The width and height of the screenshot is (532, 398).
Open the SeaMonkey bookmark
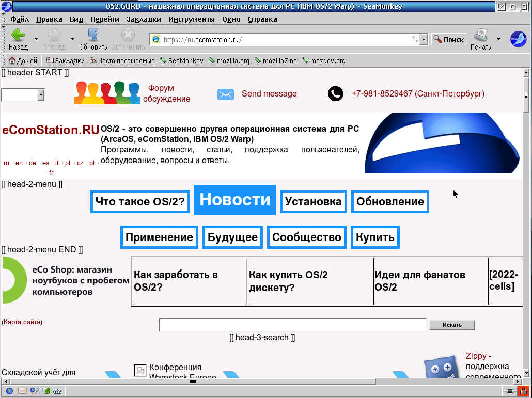[x=181, y=61]
